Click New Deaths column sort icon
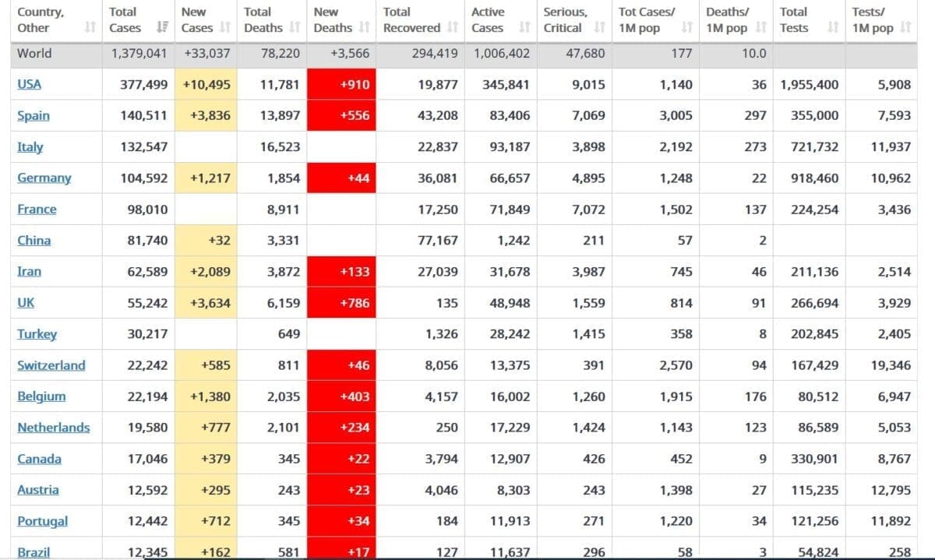The width and height of the screenshot is (935, 560). [365, 28]
